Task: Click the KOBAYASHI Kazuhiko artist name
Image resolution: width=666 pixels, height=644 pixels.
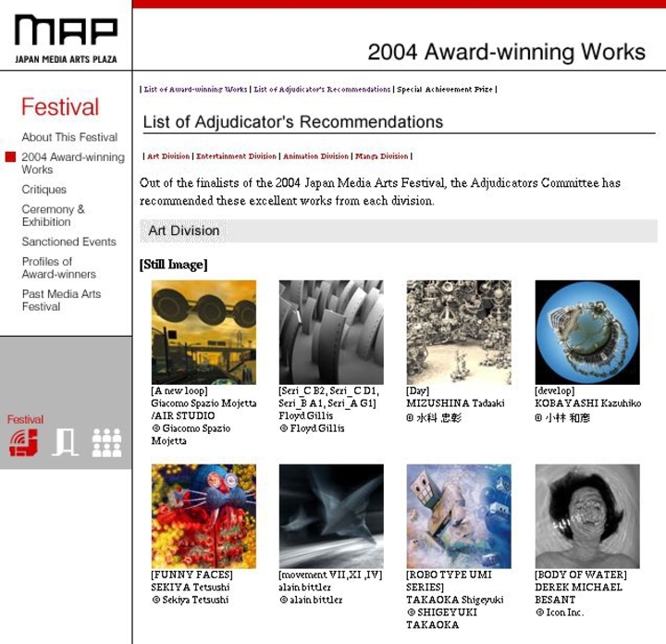Action: pyautogui.click(x=588, y=403)
